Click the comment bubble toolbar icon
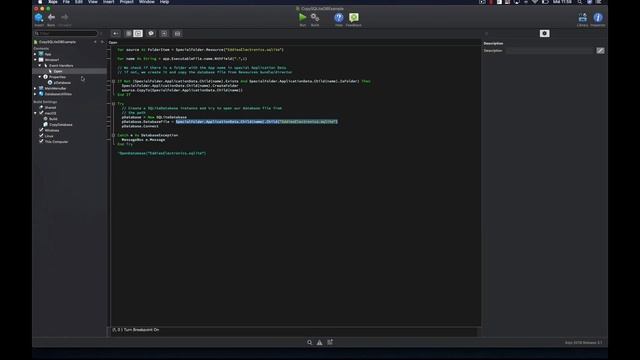The width and height of the screenshot is (640, 360). (151, 33)
